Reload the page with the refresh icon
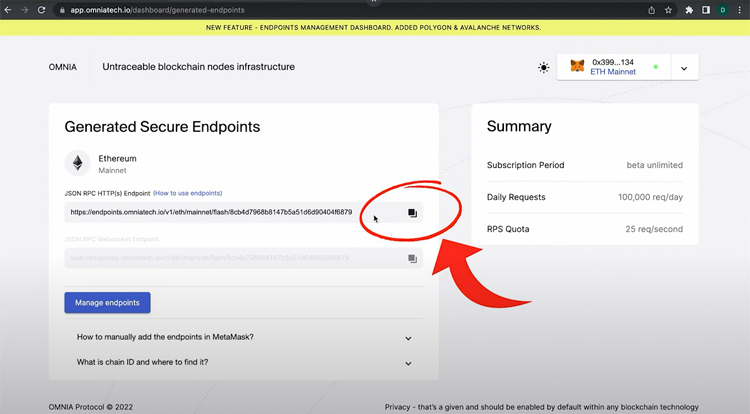Viewport: 750px width, 414px height. click(x=42, y=10)
